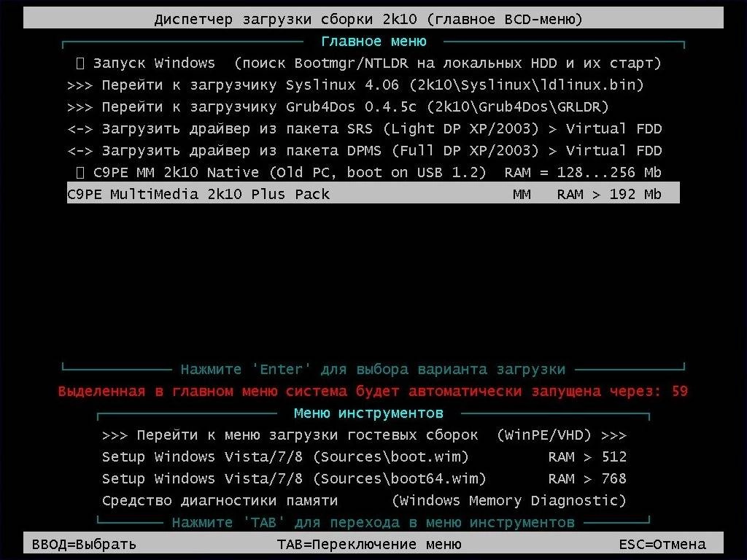The width and height of the screenshot is (747, 560).
Task: Click the Меню инструментов section heading
Action: click(x=368, y=413)
